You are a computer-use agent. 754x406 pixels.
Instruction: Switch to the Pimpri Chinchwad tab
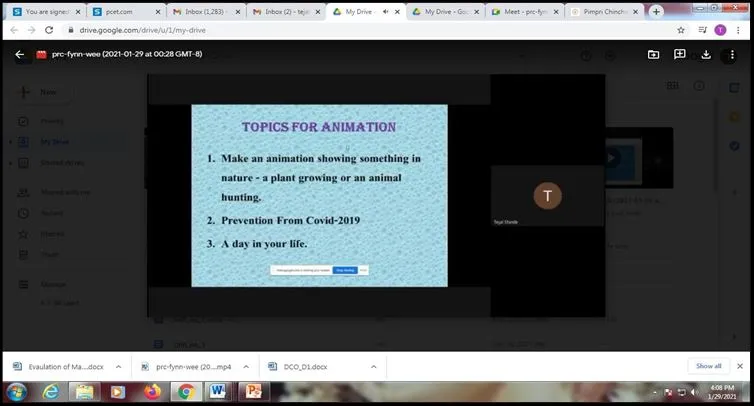tap(605, 12)
